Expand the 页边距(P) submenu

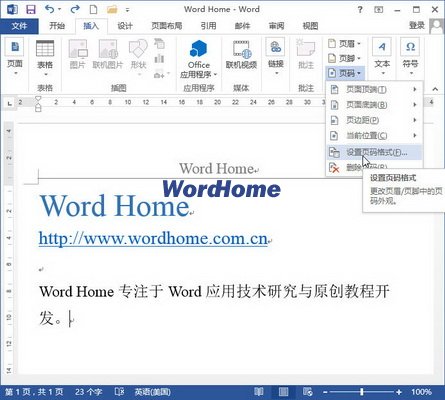[374, 120]
